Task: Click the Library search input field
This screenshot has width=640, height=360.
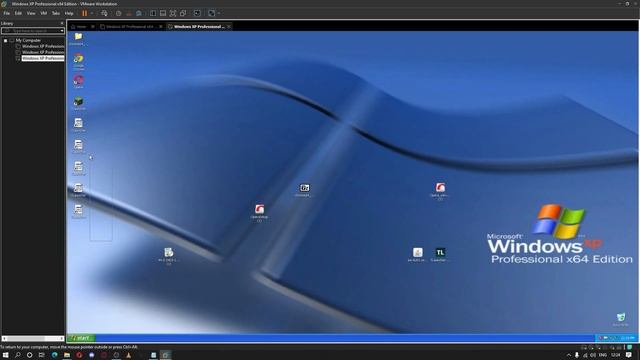Action: (x=31, y=31)
